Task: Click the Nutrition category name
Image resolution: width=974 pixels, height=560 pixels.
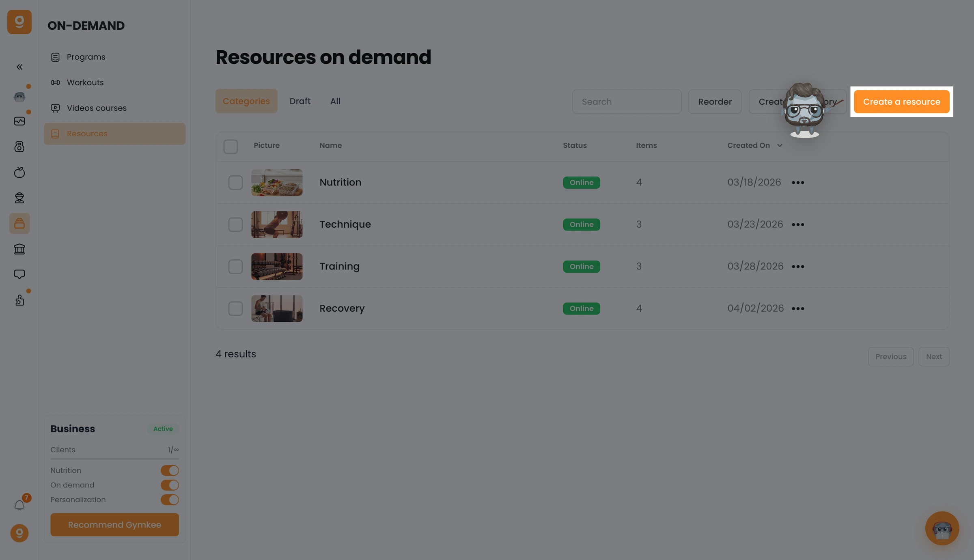Action: (340, 182)
